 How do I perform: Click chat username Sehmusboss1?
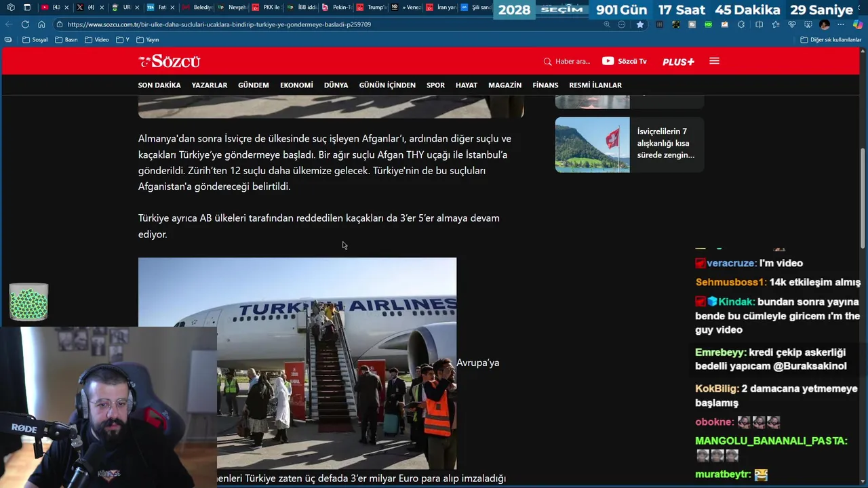coord(731,282)
